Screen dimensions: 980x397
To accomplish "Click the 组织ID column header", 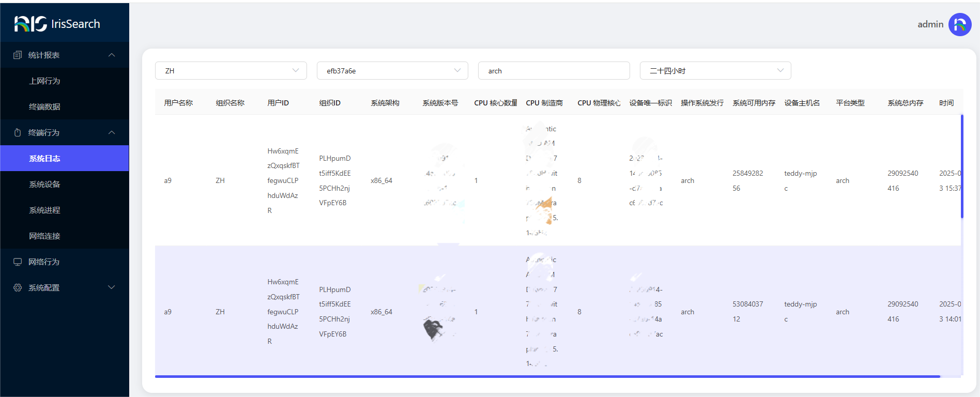I will [x=330, y=103].
